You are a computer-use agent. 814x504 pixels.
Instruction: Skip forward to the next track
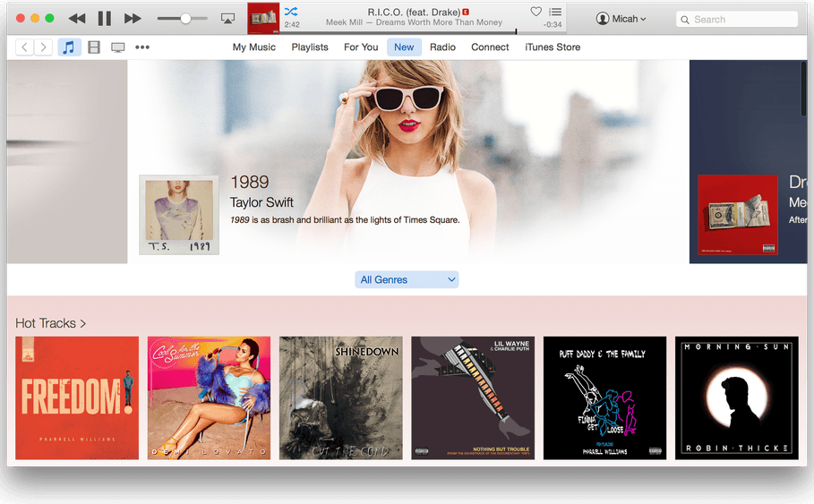coord(133,19)
